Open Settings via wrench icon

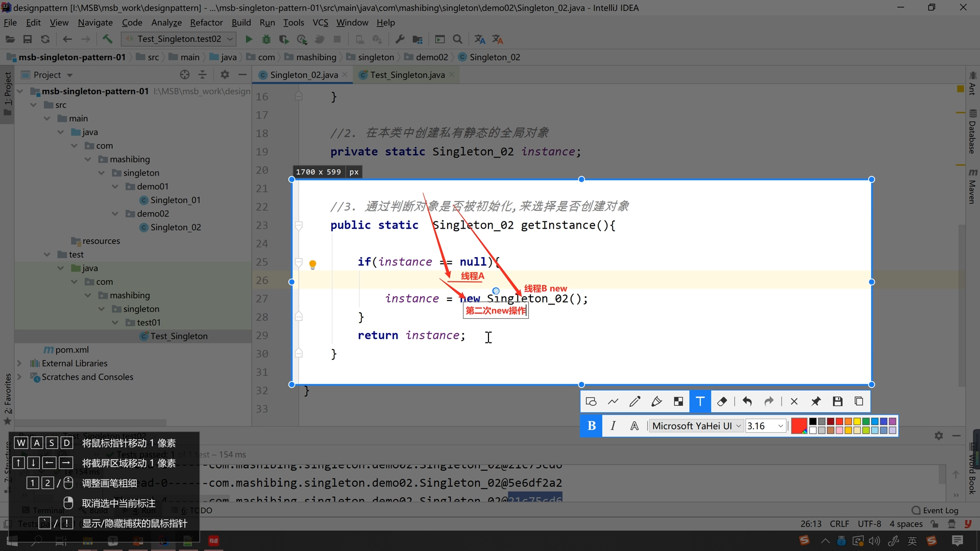tap(400, 39)
